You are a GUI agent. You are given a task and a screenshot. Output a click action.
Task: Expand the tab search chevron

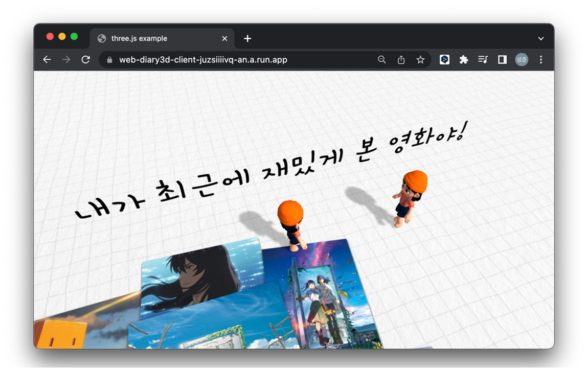541,39
